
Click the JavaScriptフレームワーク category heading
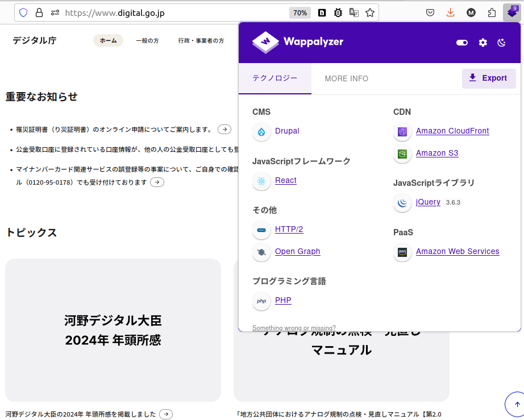click(x=301, y=161)
